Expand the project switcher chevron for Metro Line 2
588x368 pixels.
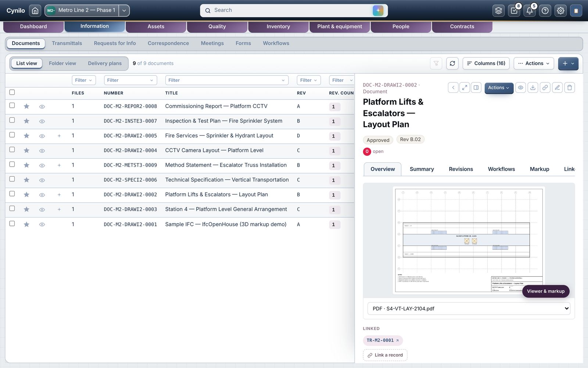pos(124,11)
